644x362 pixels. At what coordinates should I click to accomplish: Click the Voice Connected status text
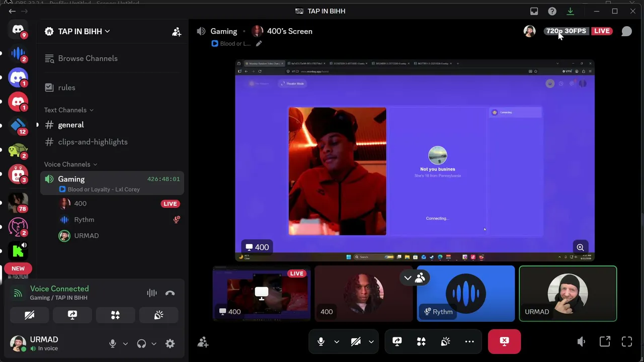coord(59,289)
